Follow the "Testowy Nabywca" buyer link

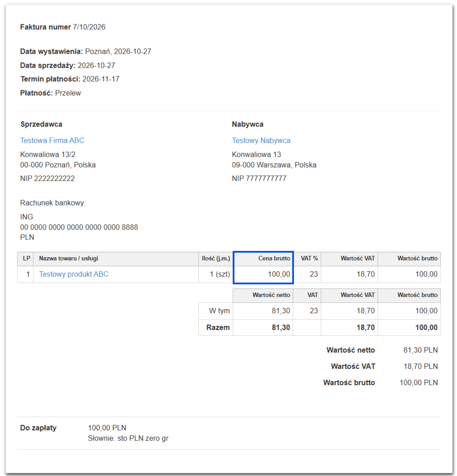point(261,140)
